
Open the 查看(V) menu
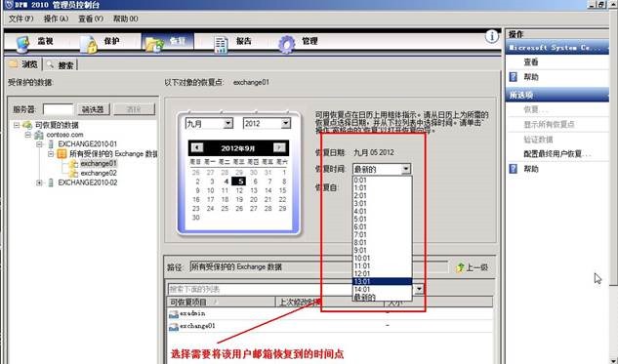pos(91,19)
